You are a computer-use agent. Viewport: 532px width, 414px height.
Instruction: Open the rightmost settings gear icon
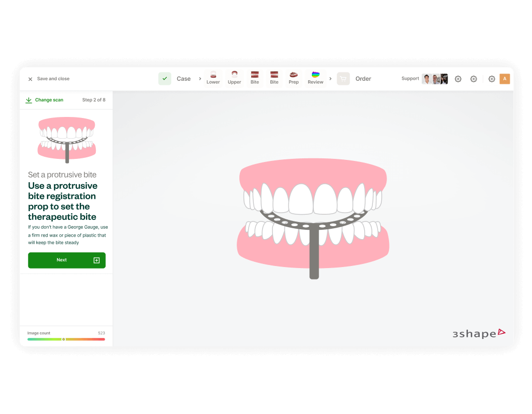pyautogui.click(x=492, y=79)
